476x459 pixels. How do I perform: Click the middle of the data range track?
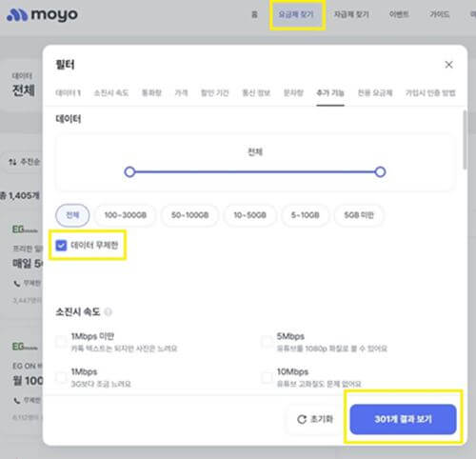[x=255, y=172]
